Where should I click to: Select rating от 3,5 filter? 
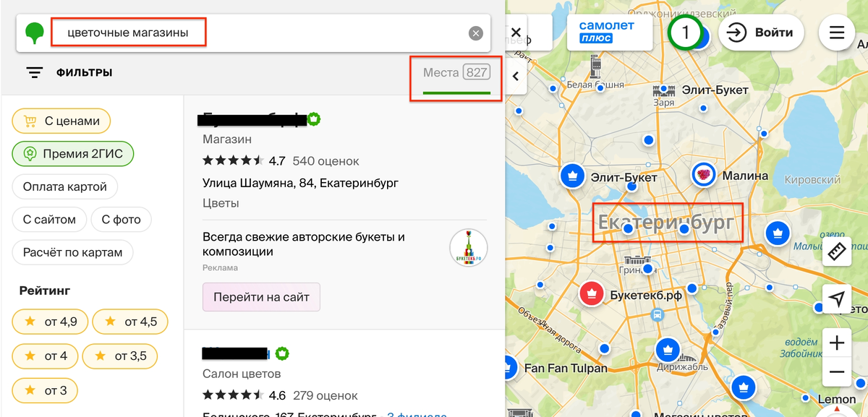pyautogui.click(x=120, y=356)
